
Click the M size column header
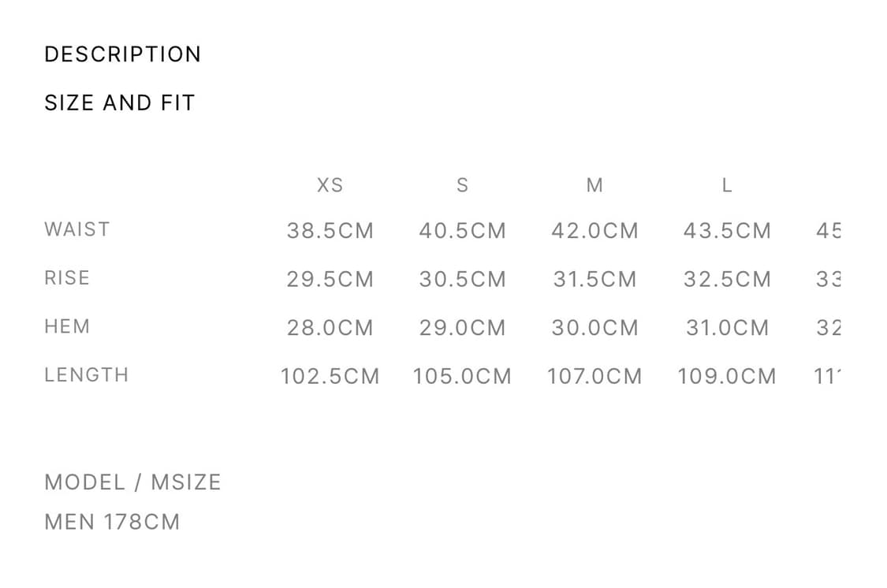pos(594,185)
